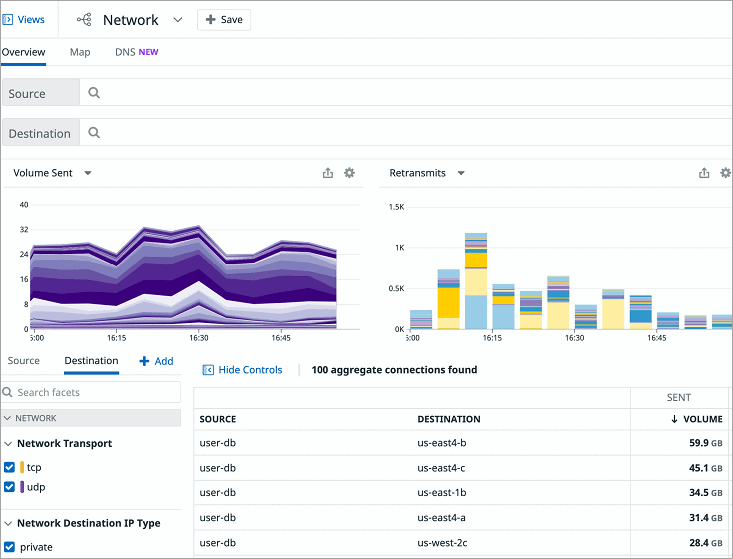
Task: Open the Views panel icon
Action: coord(7,20)
